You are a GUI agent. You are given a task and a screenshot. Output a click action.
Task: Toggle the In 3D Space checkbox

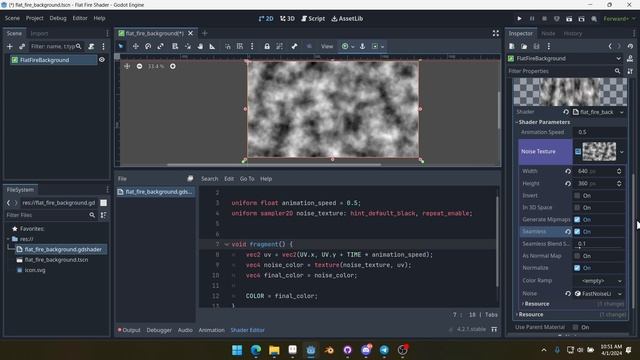click(577, 207)
